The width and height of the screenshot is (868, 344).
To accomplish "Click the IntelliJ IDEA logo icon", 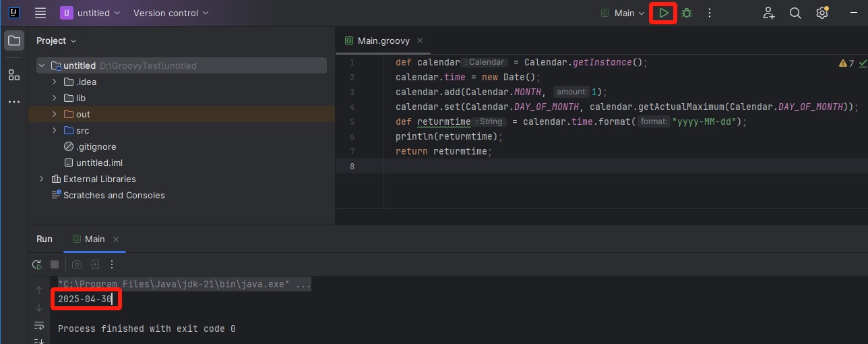I will pos(13,13).
